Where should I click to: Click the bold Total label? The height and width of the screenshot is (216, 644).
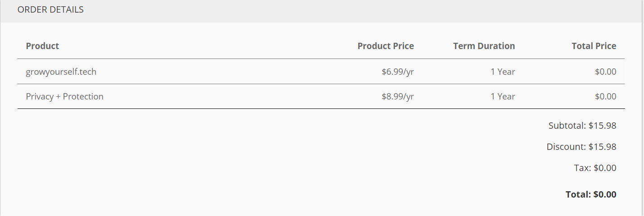click(578, 194)
